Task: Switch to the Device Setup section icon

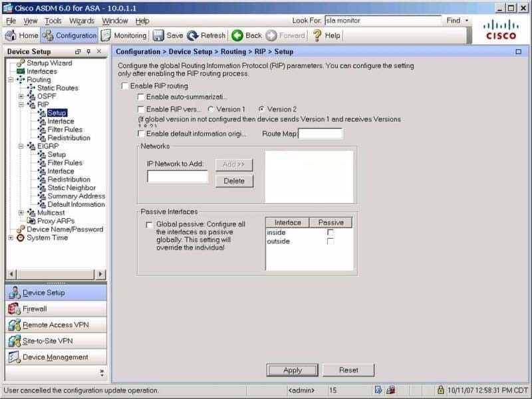Action: [14, 293]
